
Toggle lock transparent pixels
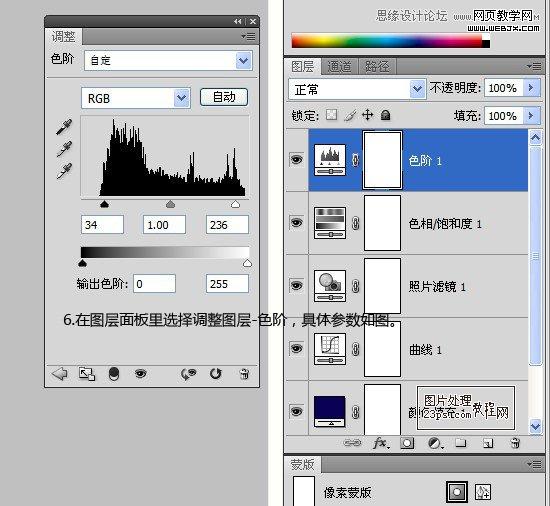pyautogui.click(x=331, y=115)
